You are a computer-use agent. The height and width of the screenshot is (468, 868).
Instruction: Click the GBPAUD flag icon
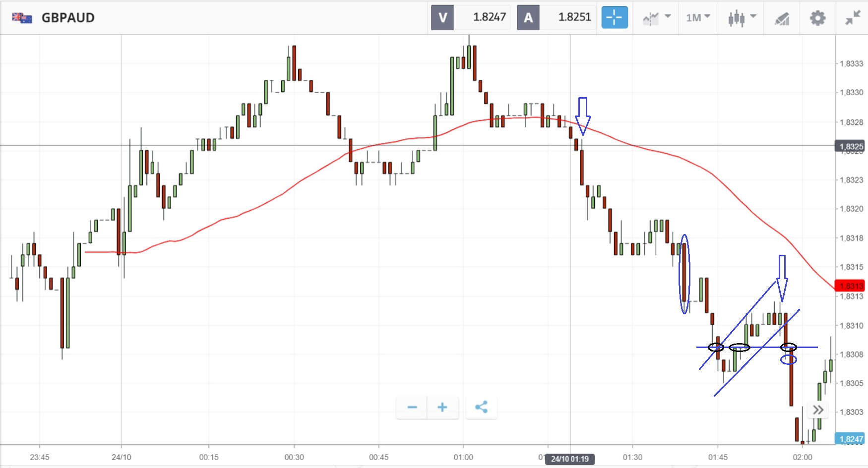point(22,18)
